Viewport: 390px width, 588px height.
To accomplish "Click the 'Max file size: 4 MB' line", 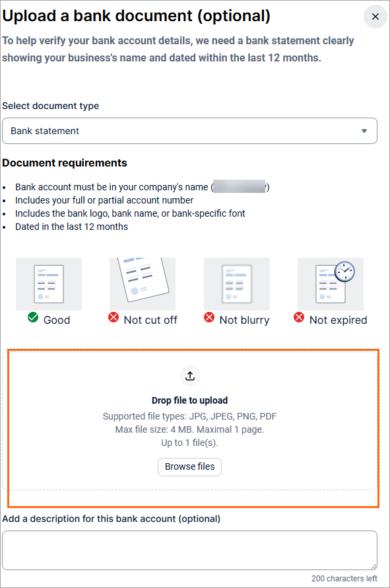I will tap(189, 429).
